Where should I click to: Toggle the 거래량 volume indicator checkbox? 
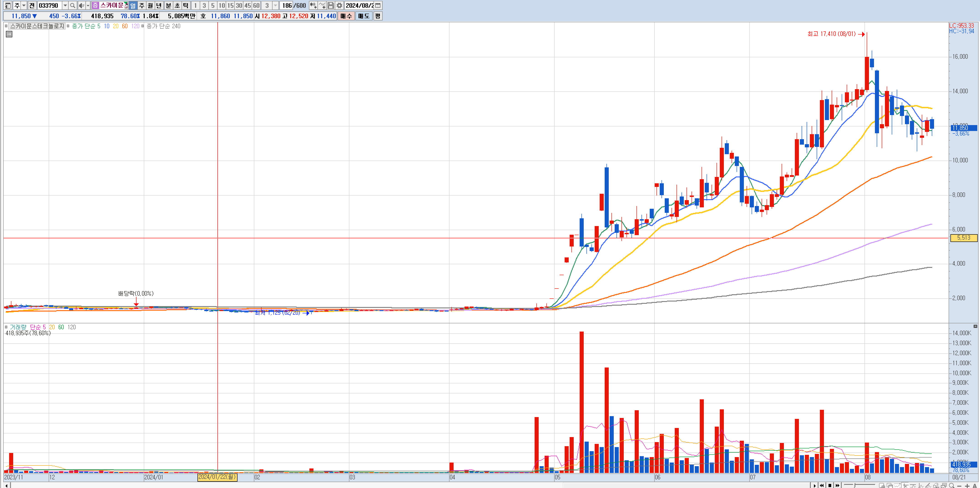pyautogui.click(x=6, y=327)
